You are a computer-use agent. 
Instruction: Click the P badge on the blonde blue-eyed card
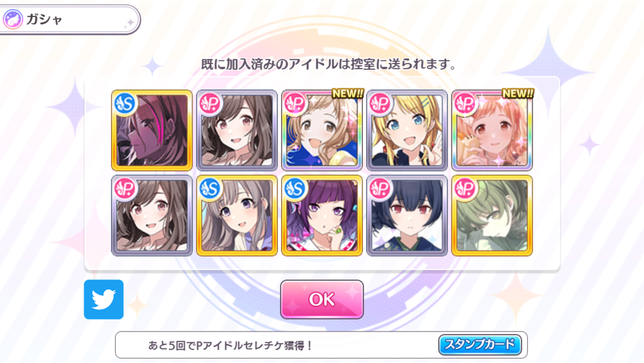(380, 104)
